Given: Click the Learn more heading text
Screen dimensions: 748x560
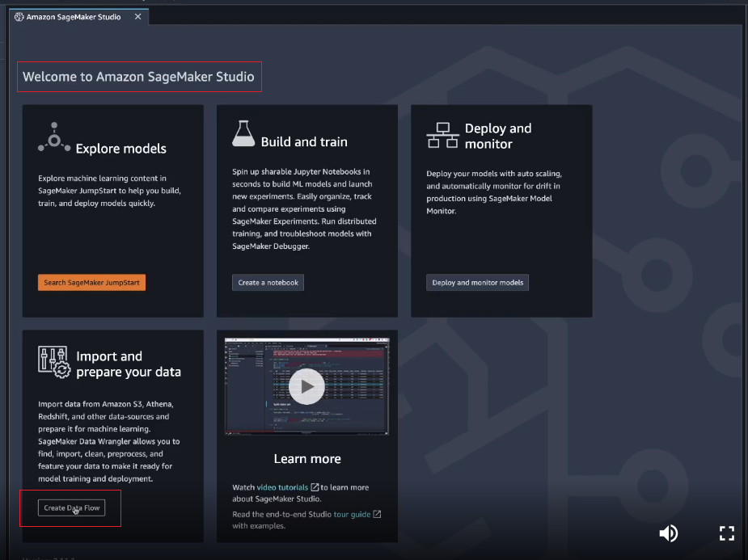Looking at the screenshot, I should pyautogui.click(x=307, y=459).
